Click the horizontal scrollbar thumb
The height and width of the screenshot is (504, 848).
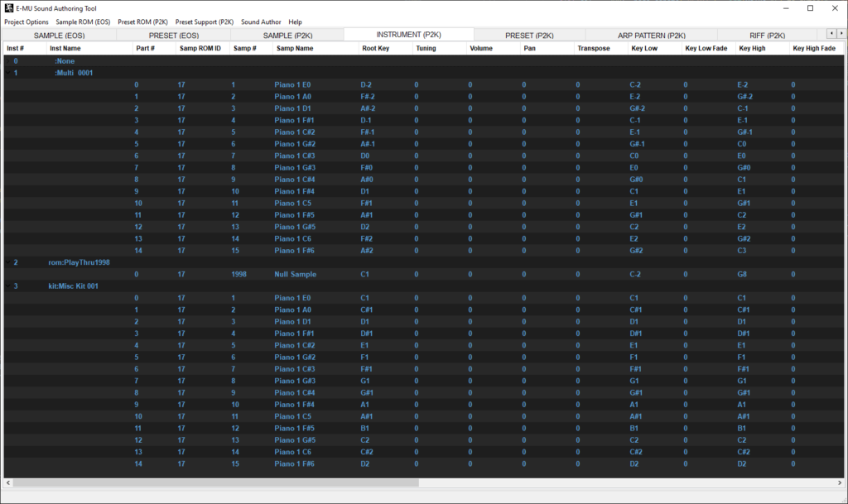coord(216,483)
